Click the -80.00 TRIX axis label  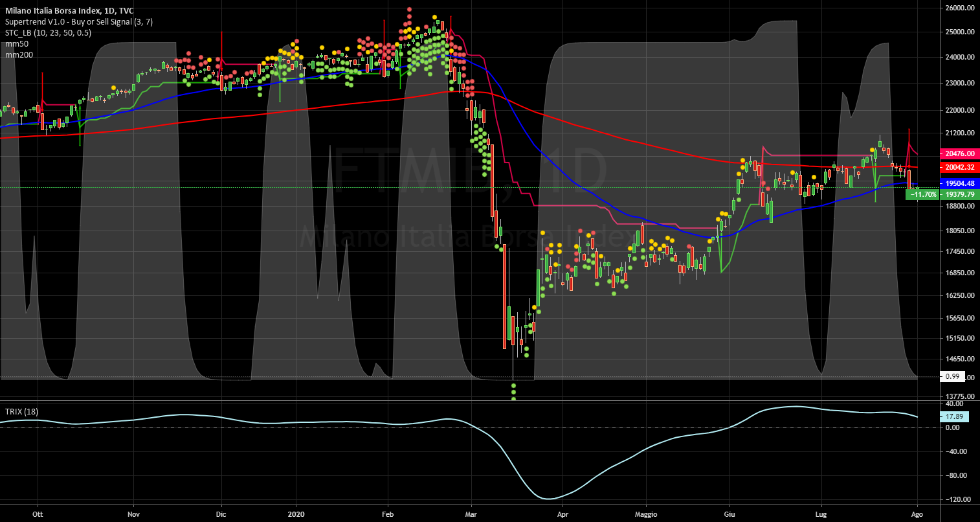(x=956, y=475)
